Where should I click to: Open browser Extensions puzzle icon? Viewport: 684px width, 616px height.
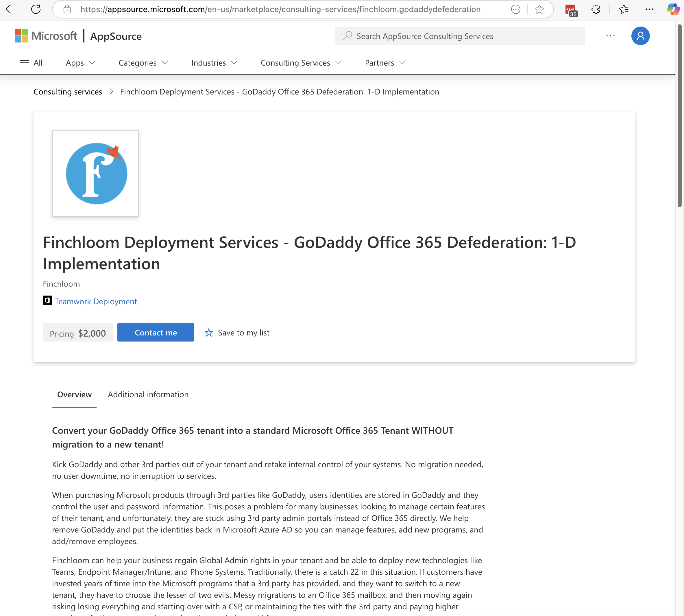coord(596,9)
